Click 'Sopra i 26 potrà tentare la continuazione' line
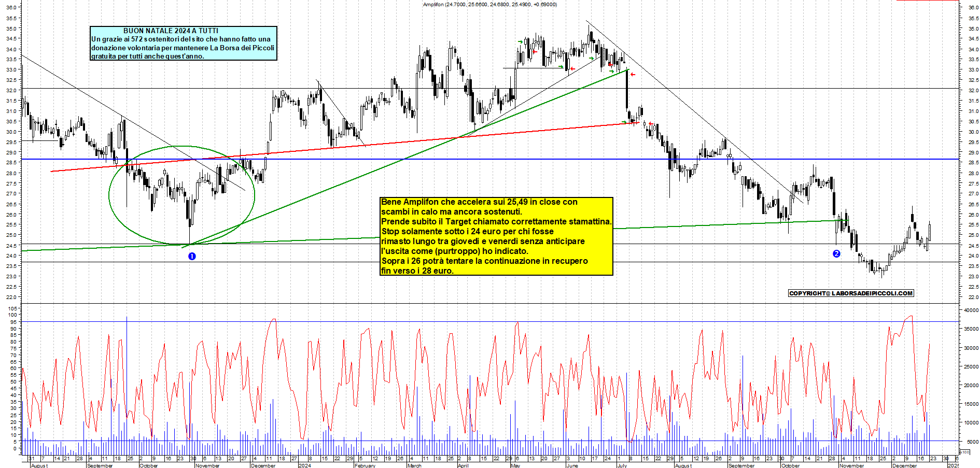Image resolution: width=980 pixels, height=468 pixels. (x=484, y=261)
